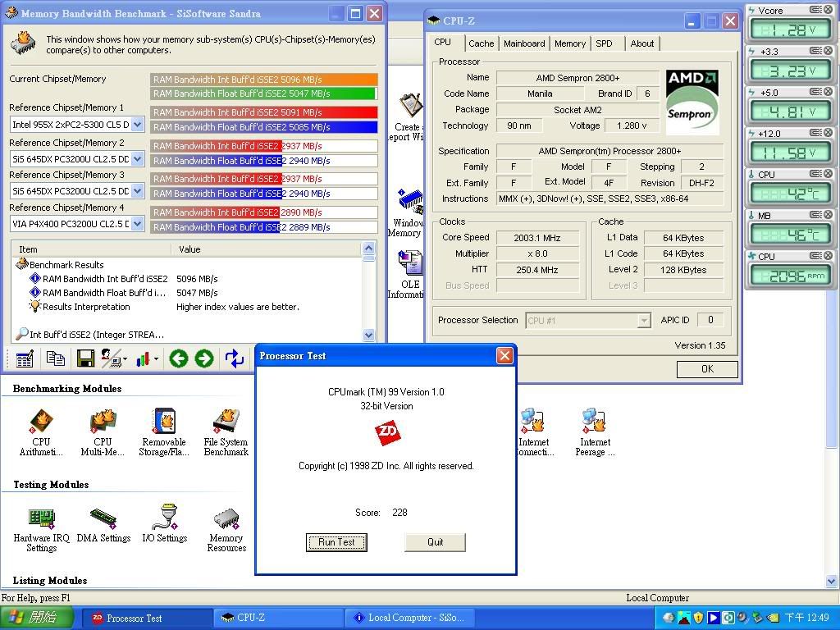
Task: Click OK button in CPU-Z window
Action: coord(707,369)
